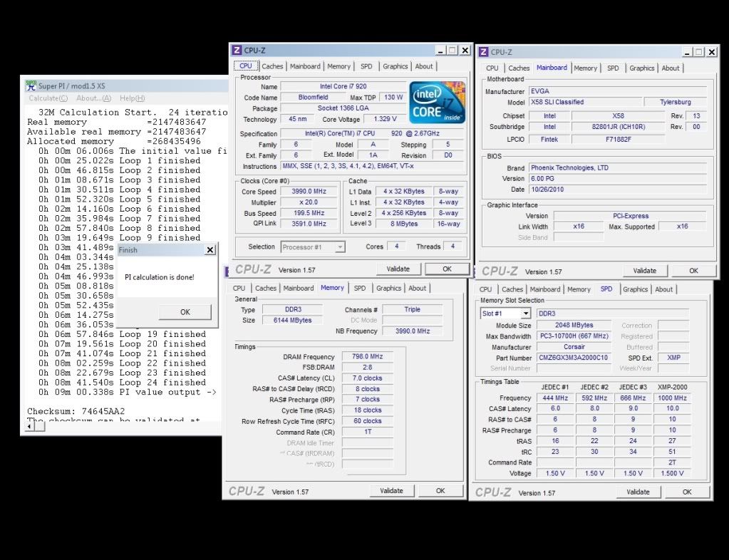
Task: Open the Processor #1 selection dropdown
Action: tap(341, 247)
